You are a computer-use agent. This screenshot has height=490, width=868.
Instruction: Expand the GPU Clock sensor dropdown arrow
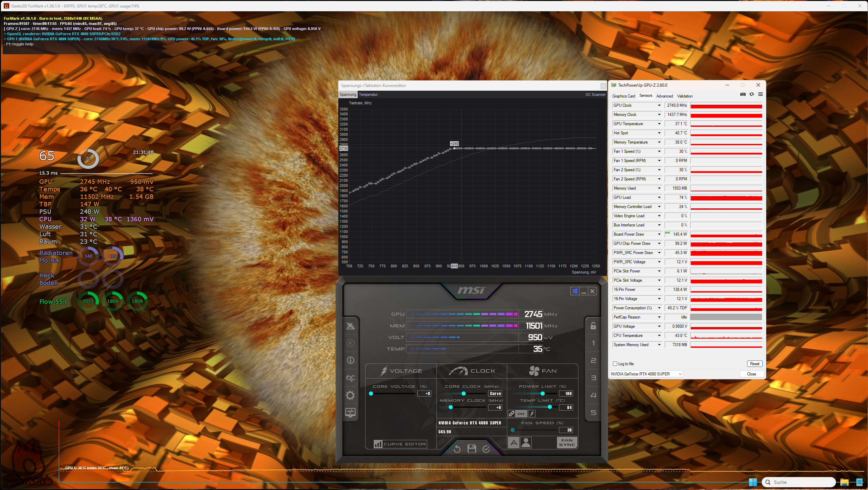coord(659,105)
